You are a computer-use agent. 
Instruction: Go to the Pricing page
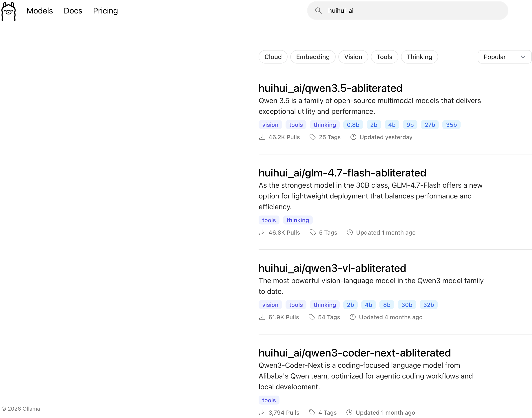tap(105, 11)
